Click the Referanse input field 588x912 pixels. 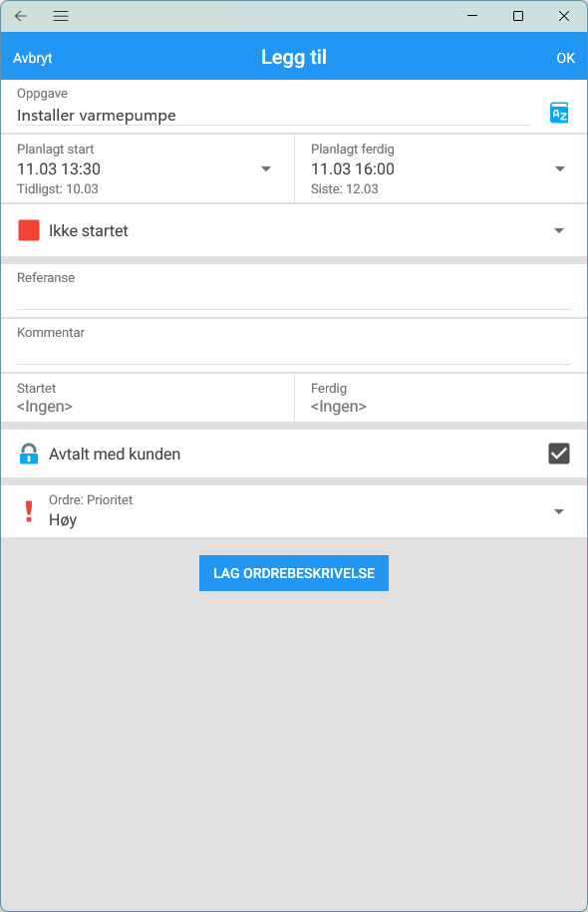pyautogui.click(x=294, y=298)
